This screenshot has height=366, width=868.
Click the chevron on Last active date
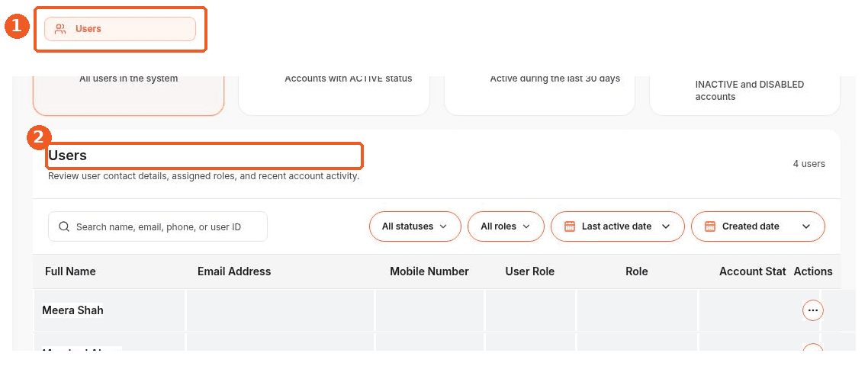(x=666, y=226)
